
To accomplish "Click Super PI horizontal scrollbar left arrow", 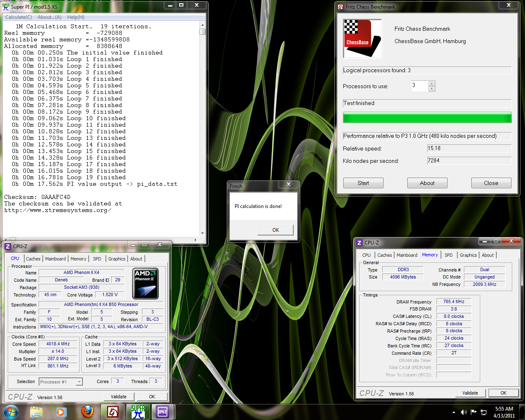I will tap(6, 240).
